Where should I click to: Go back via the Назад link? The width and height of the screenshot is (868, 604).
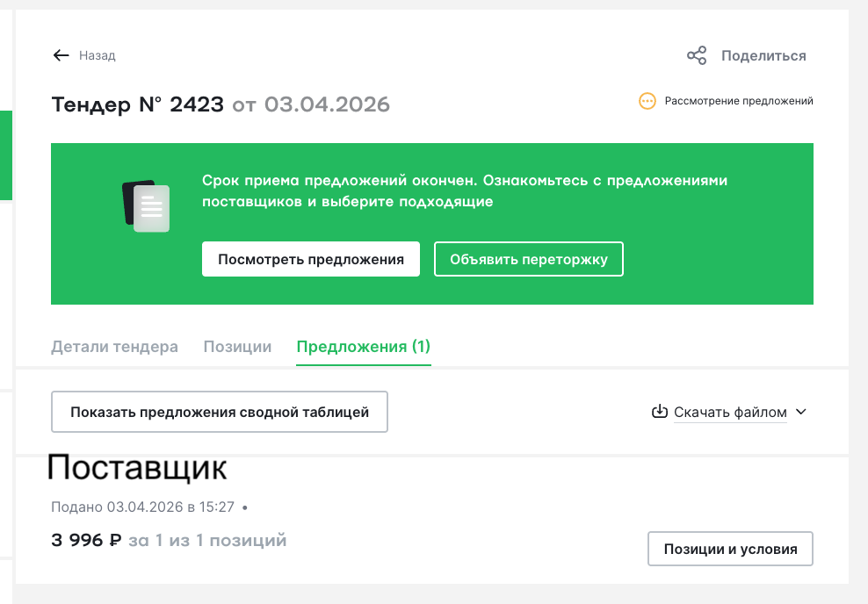(x=97, y=55)
